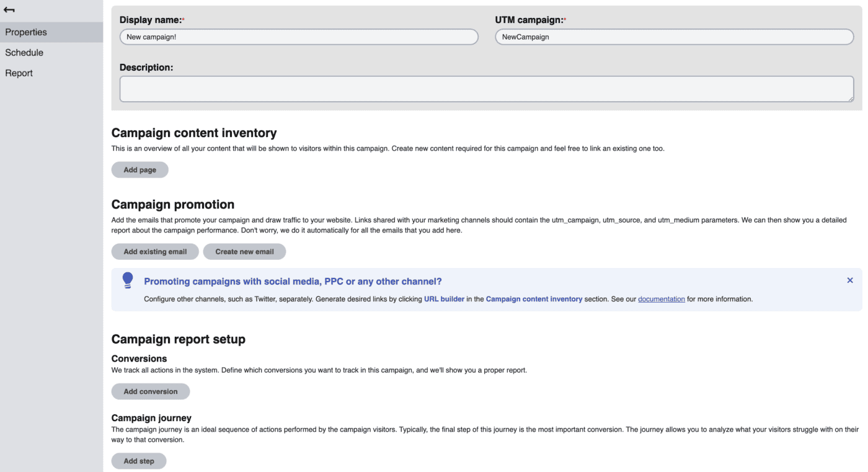868x472 pixels.
Task: Add a campaign journey step
Action: 139,461
